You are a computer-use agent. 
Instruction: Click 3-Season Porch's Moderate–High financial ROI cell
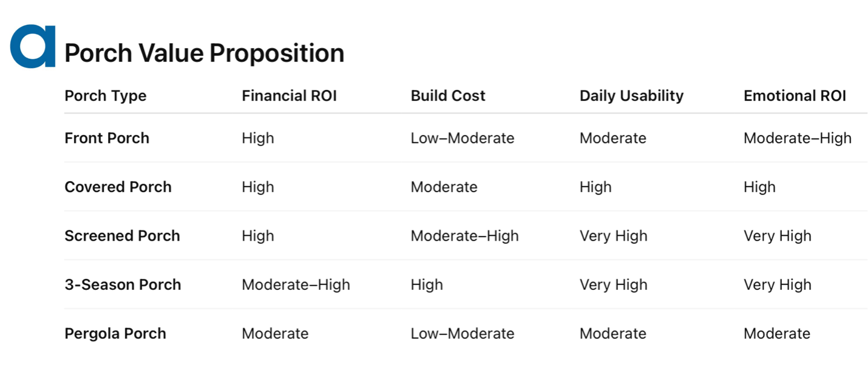pos(296,284)
